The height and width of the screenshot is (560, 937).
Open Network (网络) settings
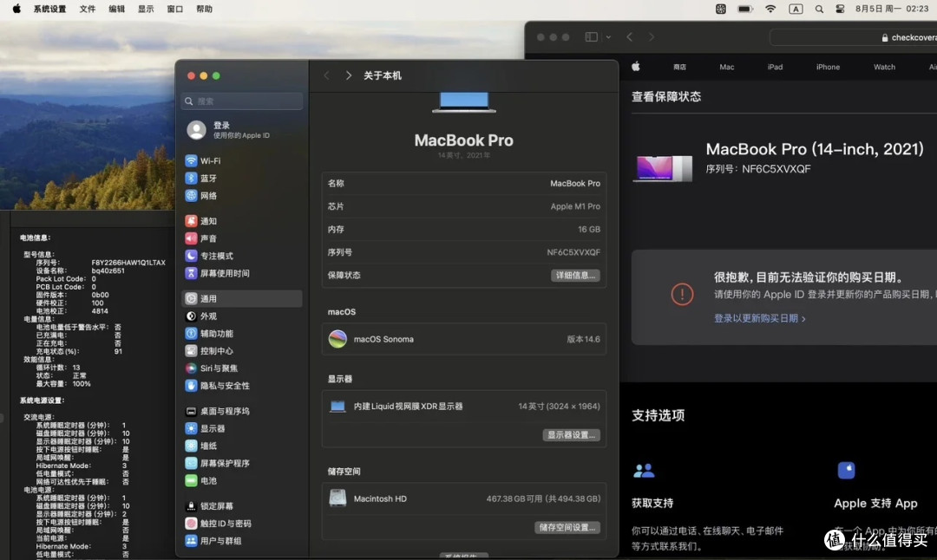[242, 195]
